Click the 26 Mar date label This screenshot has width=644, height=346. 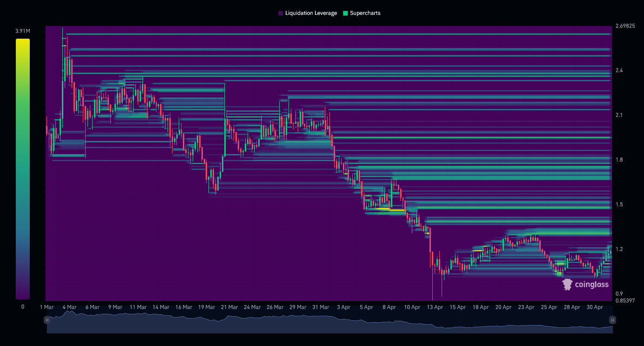(275, 307)
